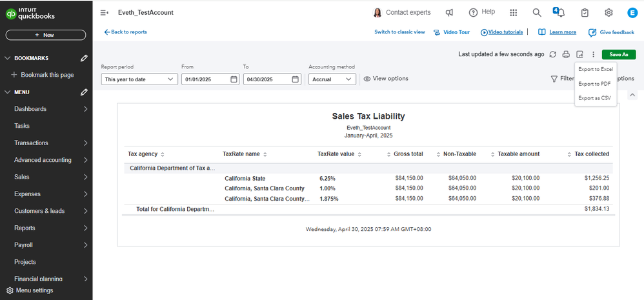Open the search magnifier icon
Image resolution: width=644 pixels, height=300 pixels.
tap(537, 13)
